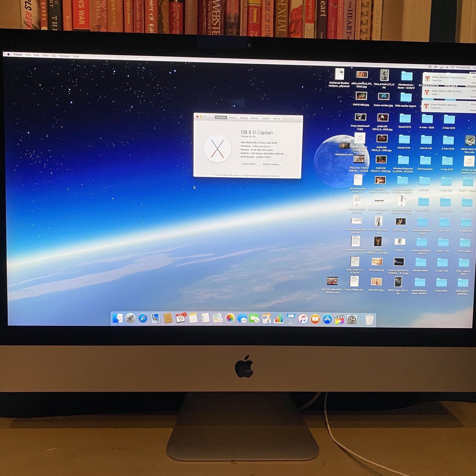The image size is (476, 476).
Task: Open the Finder menu
Action: (18, 55)
